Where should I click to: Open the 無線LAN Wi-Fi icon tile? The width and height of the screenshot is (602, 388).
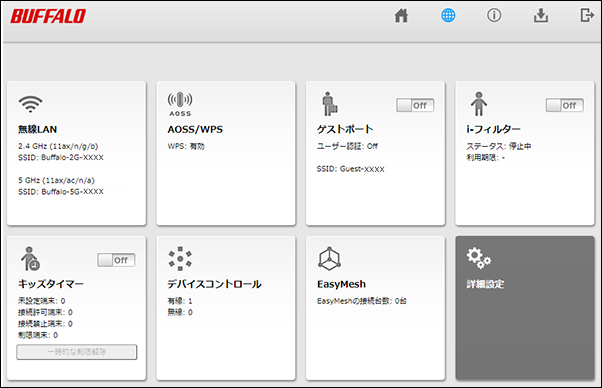pos(30,104)
